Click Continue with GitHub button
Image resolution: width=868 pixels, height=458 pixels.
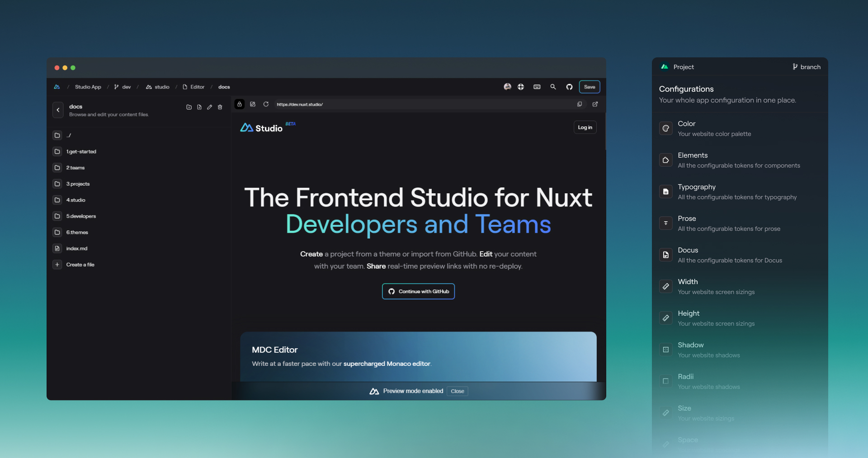[418, 291]
